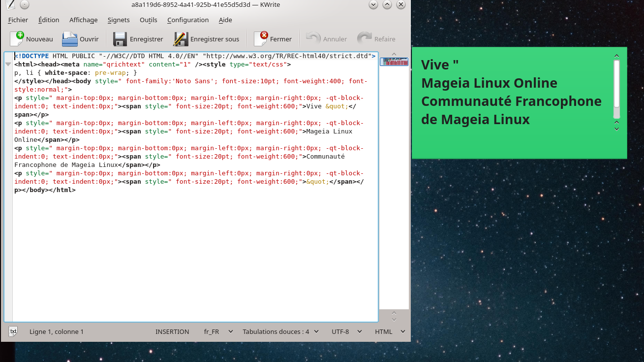Image resolution: width=644 pixels, height=362 pixels.
Task: Open the Configuration menu
Action: [188, 20]
